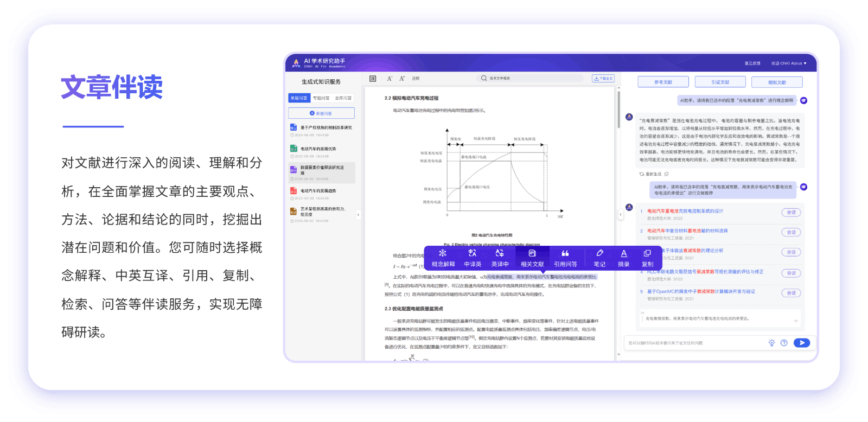The height and width of the screenshot is (422, 868).
Task: Click the purple file icon of 数据要素价值释放研究进展
Action: [x=293, y=169]
